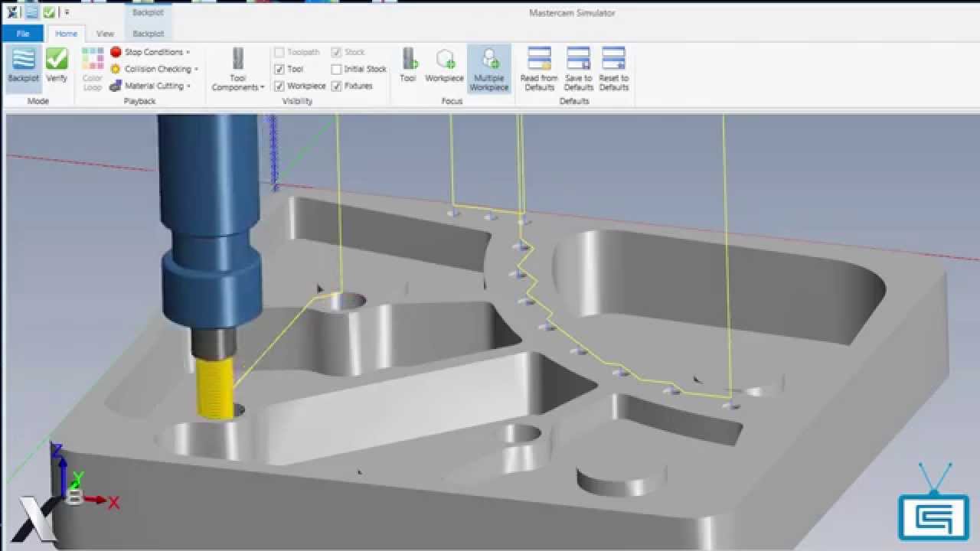Open the File menu
980x551 pixels.
point(23,34)
